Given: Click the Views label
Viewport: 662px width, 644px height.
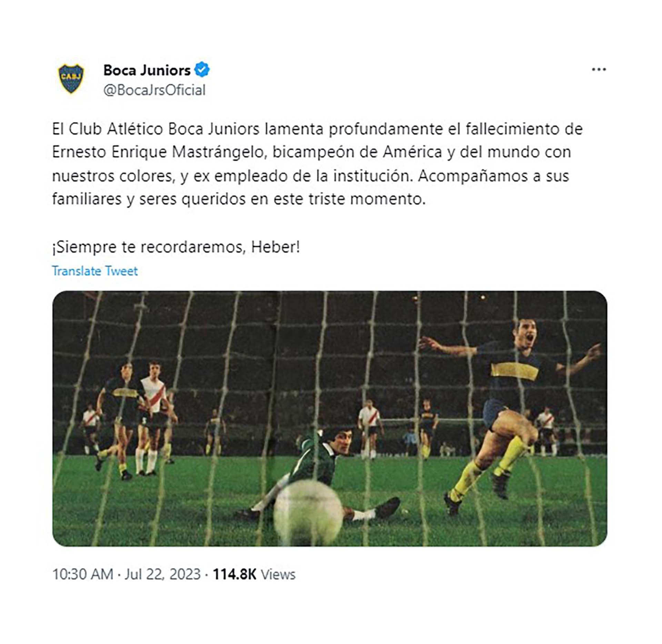Looking at the screenshot, I should (278, 574).
